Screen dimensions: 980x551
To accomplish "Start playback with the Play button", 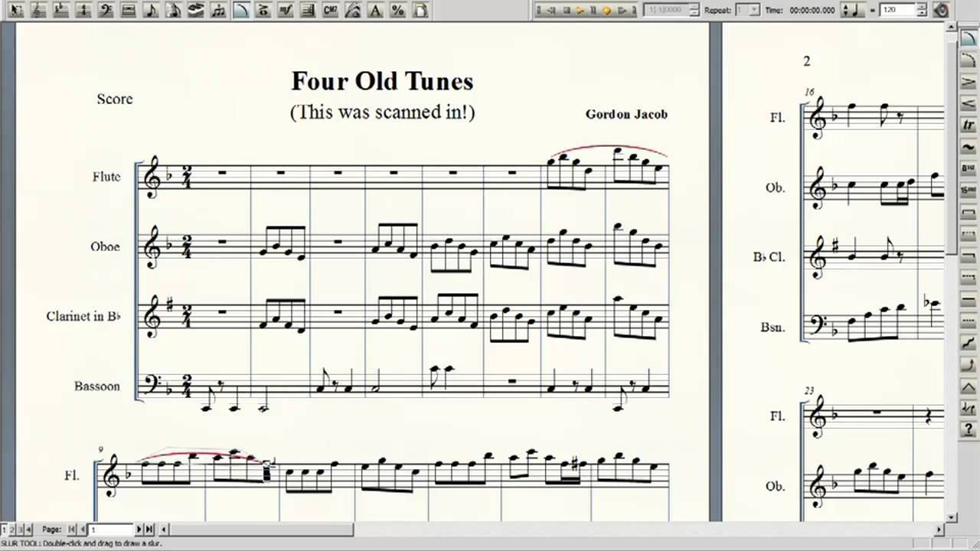I will coord(580,10).
